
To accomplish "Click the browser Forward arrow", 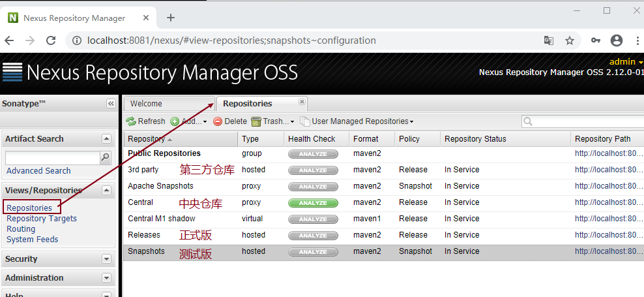I will click(30, 40).
